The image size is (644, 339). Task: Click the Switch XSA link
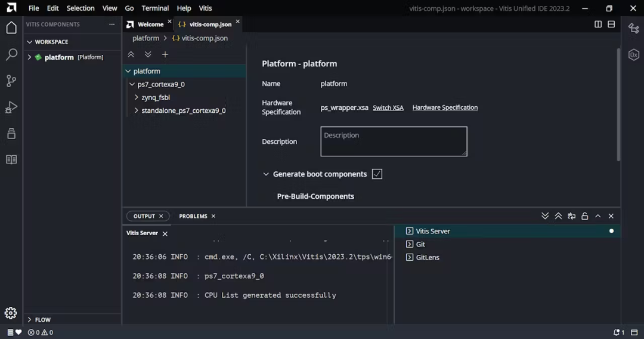coord(388,107)
